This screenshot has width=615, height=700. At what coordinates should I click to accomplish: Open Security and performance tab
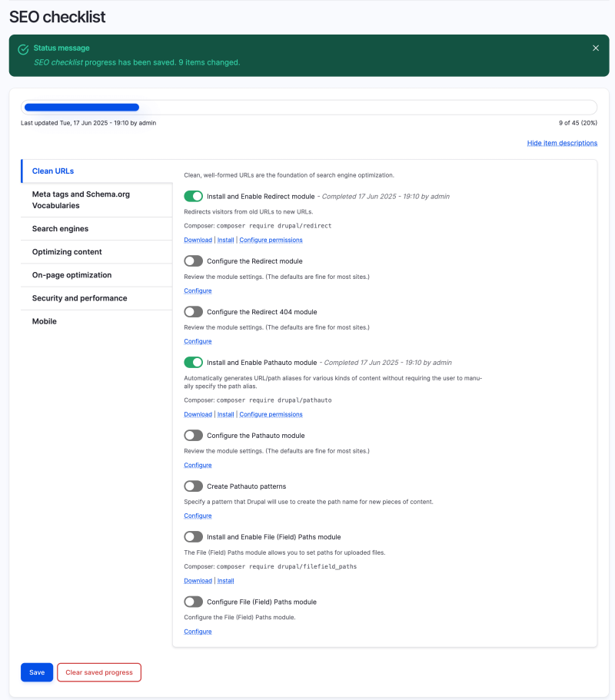(96, 298)
